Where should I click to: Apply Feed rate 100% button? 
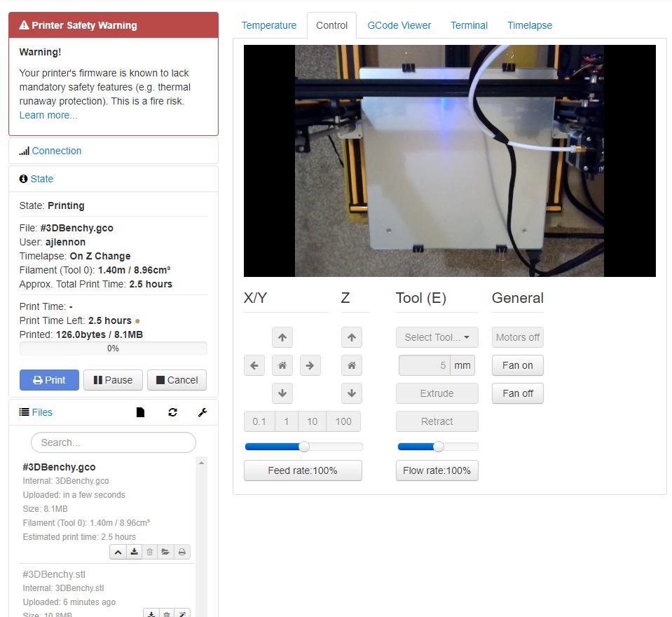303,470
